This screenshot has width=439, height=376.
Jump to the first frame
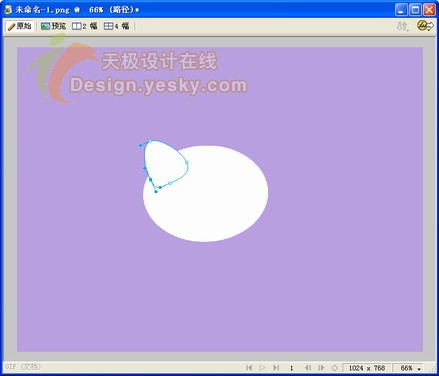[x=249, y=368]
